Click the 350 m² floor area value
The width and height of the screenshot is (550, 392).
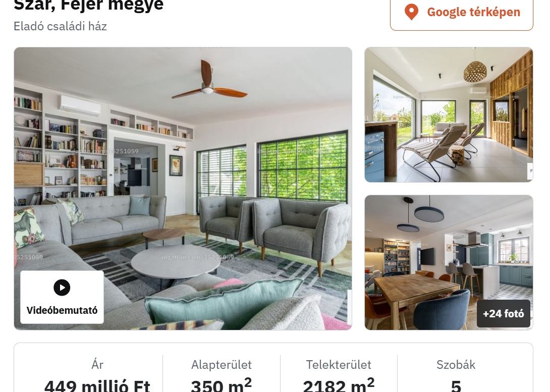coord(222,385)
